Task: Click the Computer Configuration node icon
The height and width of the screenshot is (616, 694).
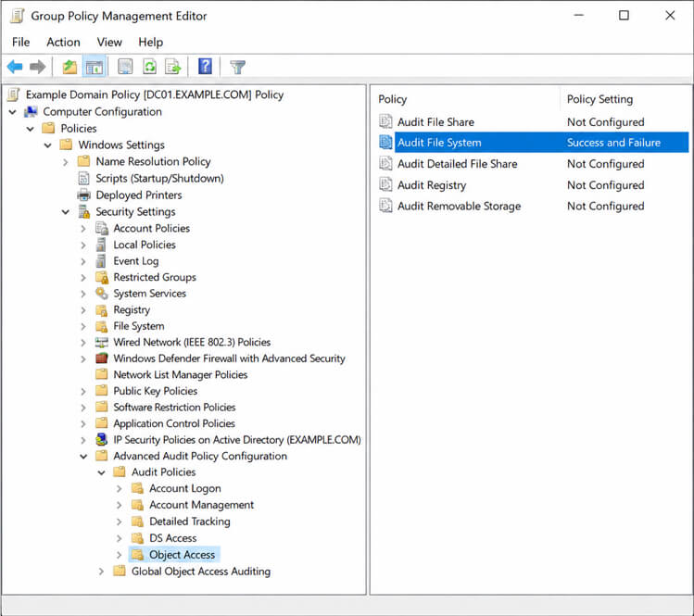Action: (x=31, y=111)
